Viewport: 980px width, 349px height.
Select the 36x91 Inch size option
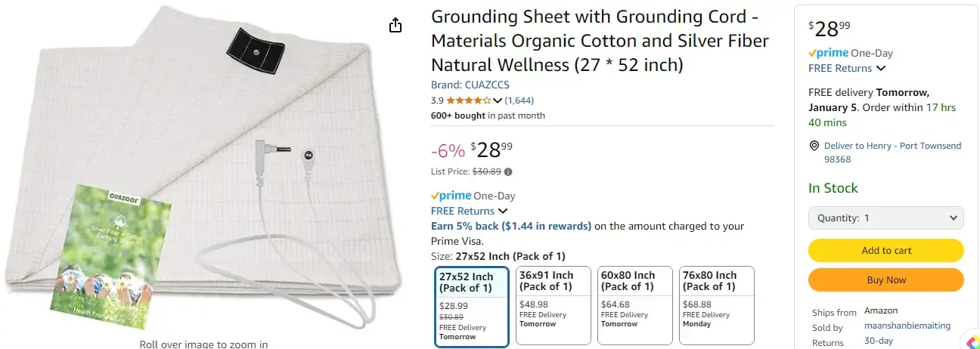tap(554, 305)
